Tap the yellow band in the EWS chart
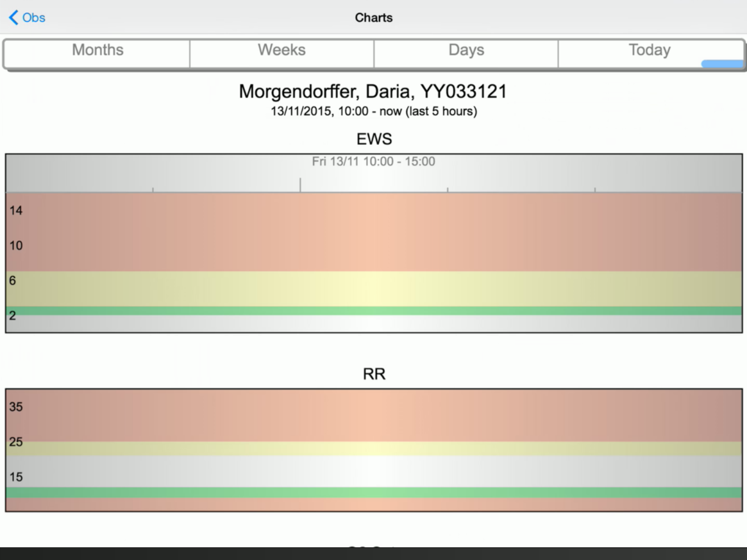Image resolution: width=747 pixels, height=560 pixels. pos(373,288)
